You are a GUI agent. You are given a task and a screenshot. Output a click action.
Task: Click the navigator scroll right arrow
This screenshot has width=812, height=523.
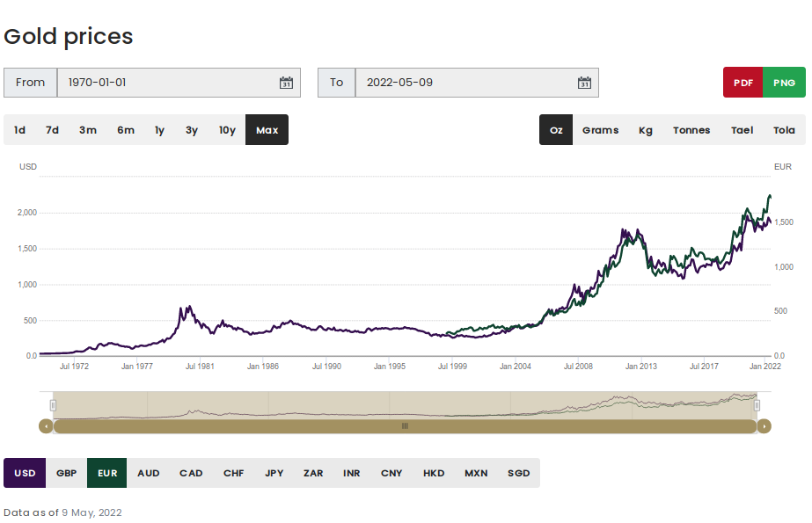click(764, 426)
